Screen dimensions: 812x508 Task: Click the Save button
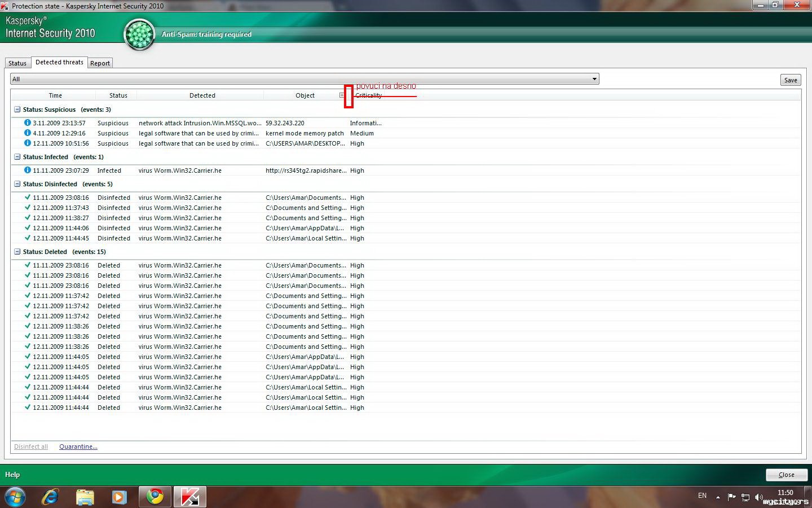coord(791,80)
